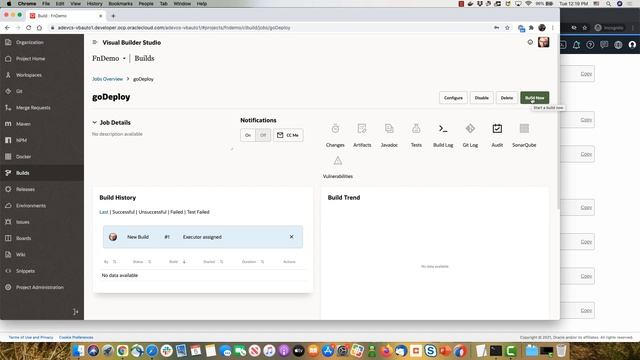The image size is (640, 360).
Task: Click the Disable job button
Action: 482,98
